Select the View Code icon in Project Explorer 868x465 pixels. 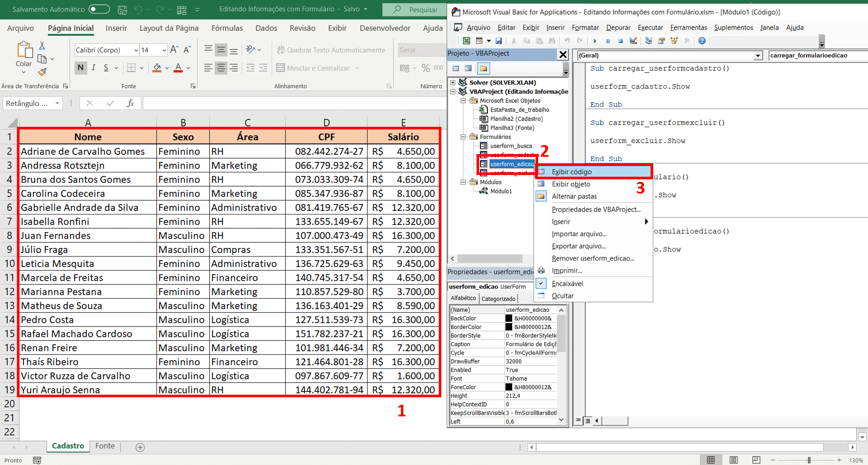[x=455, y=68]
